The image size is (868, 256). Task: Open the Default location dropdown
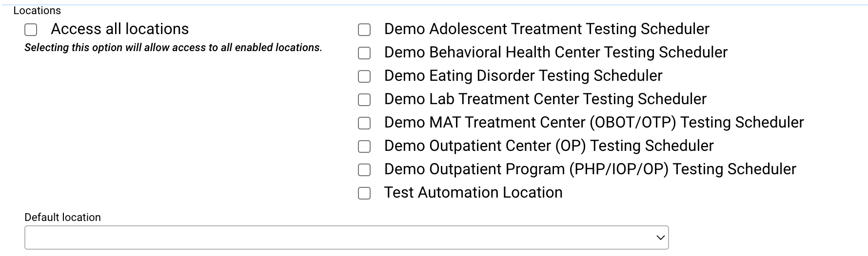coord(341,238)
